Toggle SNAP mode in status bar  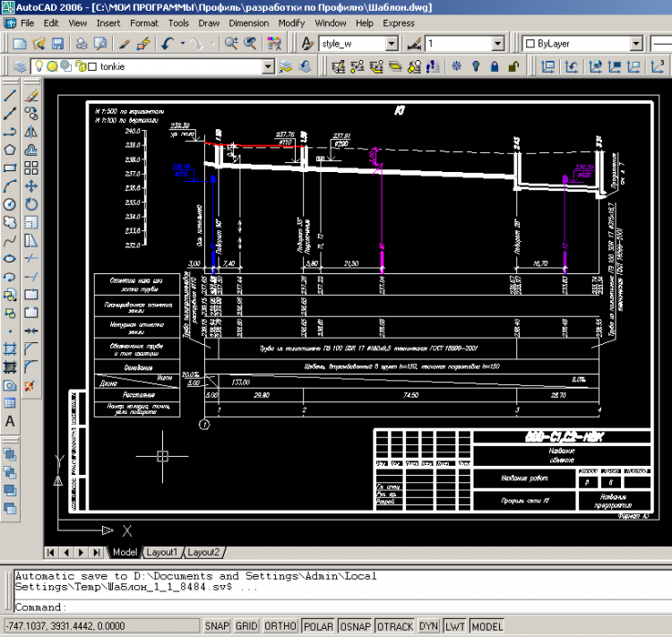pyautogui.click(x=216, y=626)
